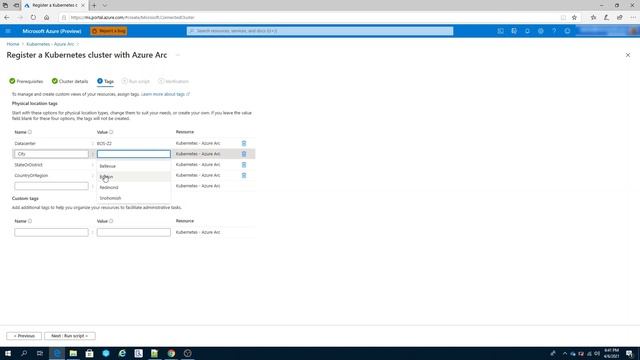Show hidden system tray icons

(x=565, y=353)
